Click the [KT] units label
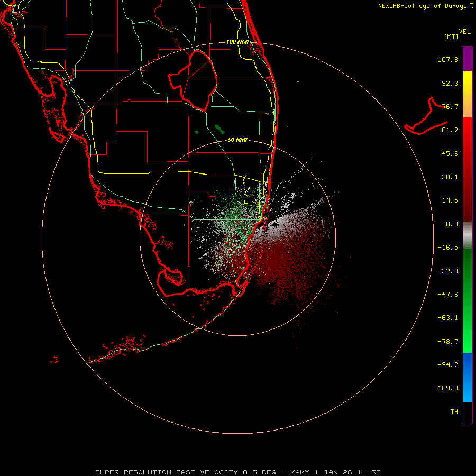Screen dimensions: 476x476 click(x=451, y=36)
